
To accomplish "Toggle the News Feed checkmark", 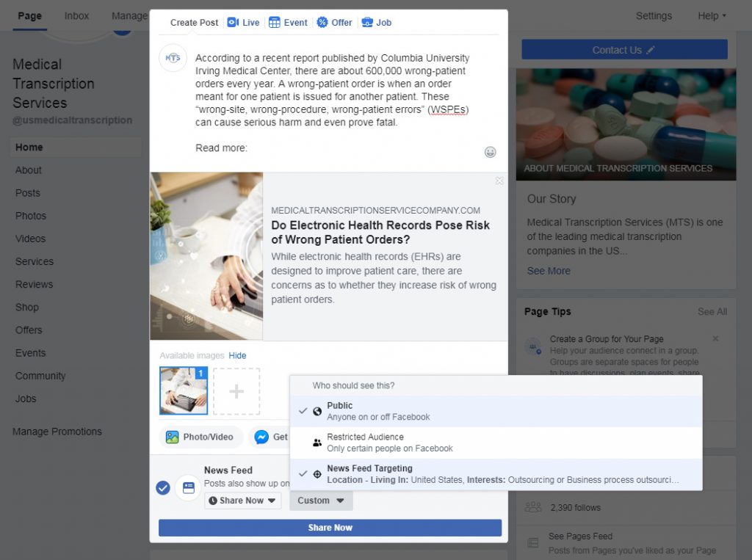I will (x=163, y=488).
